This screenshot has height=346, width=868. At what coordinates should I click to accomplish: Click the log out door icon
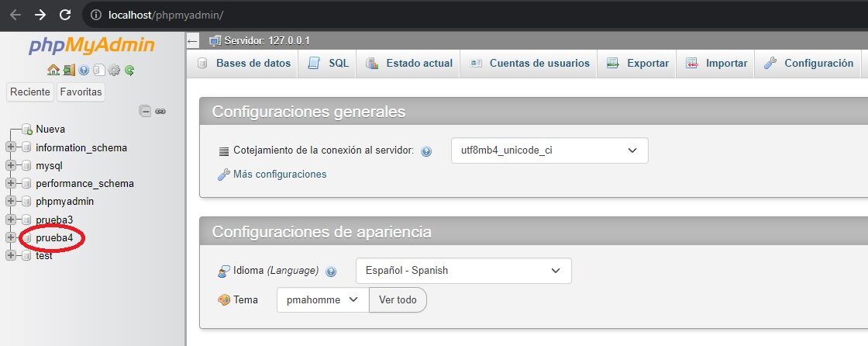[x=69, y=70]
